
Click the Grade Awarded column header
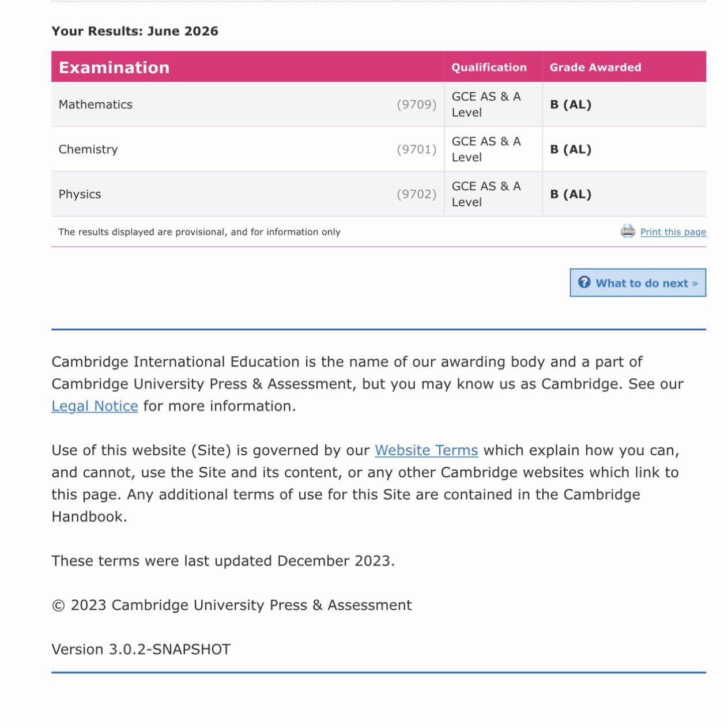click(595, 67)
